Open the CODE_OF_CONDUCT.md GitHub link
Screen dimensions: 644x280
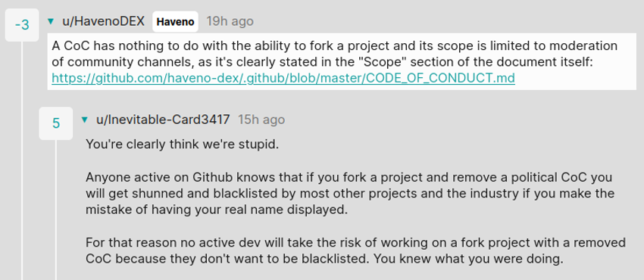(283, 78)
